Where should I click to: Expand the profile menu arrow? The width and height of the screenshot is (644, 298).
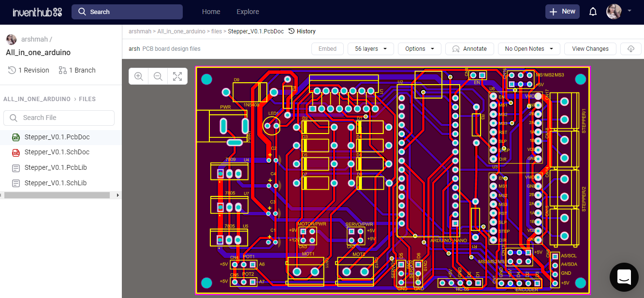[x=629, y=10]
